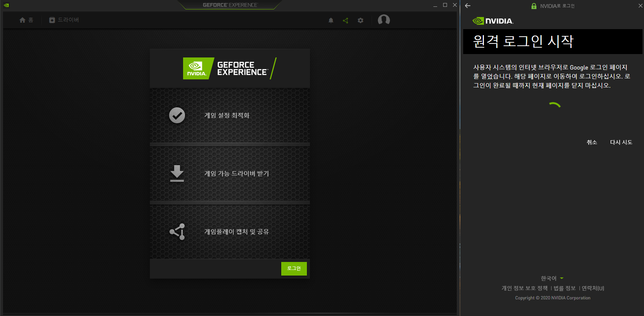The image size is (644, 316).
Task: Click the gameplay capture share icon
Action: point(177,232)
